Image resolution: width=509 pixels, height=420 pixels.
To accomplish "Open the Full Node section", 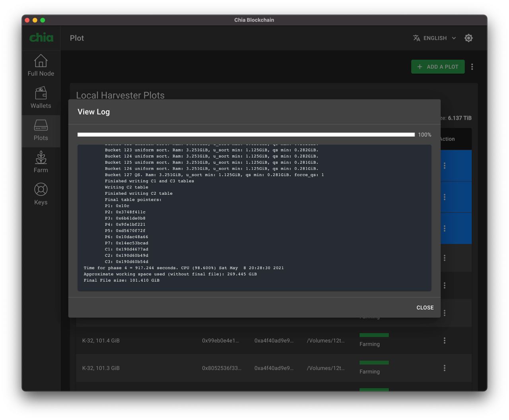I will pos(41,66).
